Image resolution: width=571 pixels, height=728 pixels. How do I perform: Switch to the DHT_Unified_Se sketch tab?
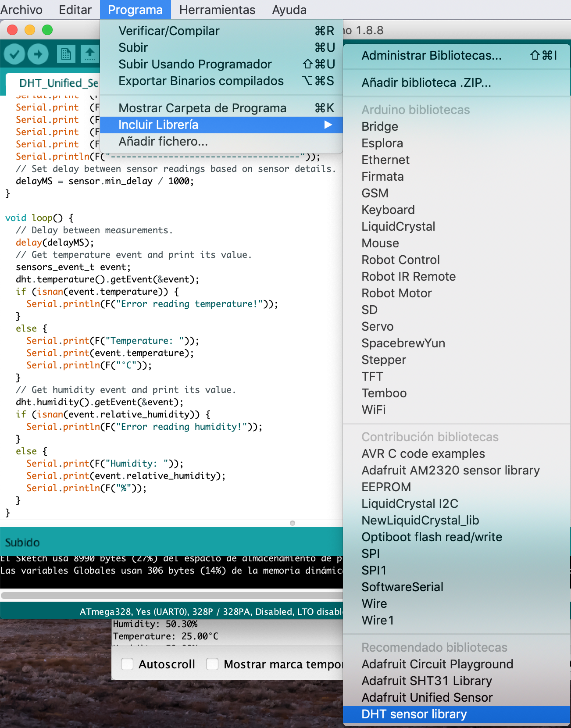click(x=53, y=83)
